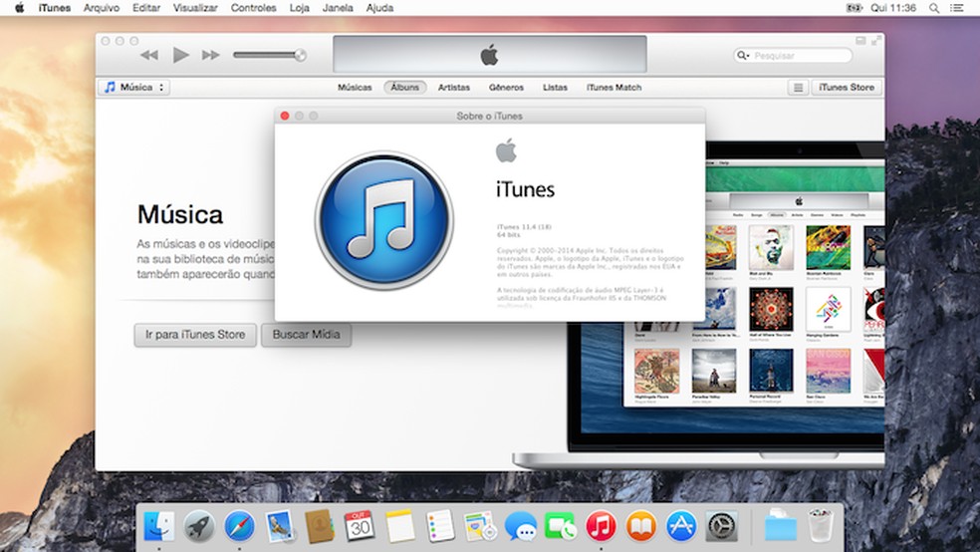Image resolution: width=980 pixels, height=552 pixels.
Task: Open Calendar icon showing 30
Action: (360, 526)
